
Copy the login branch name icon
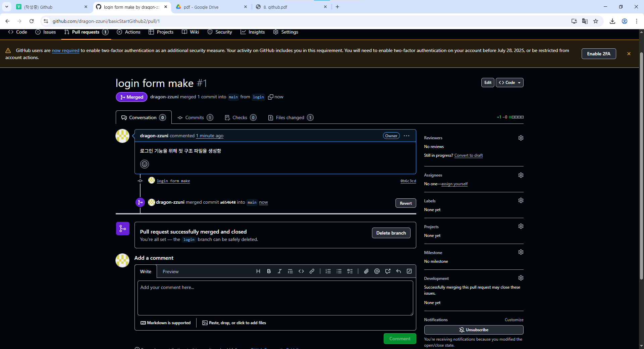coord(271,97)
